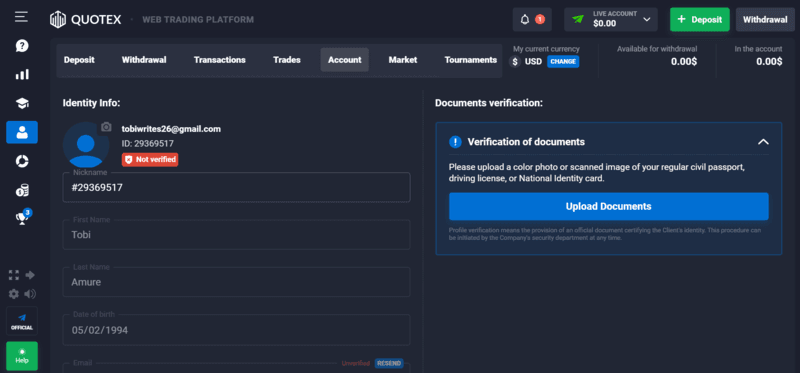
Task: Click the ID: 29369517 text
Action: point(147,144)
